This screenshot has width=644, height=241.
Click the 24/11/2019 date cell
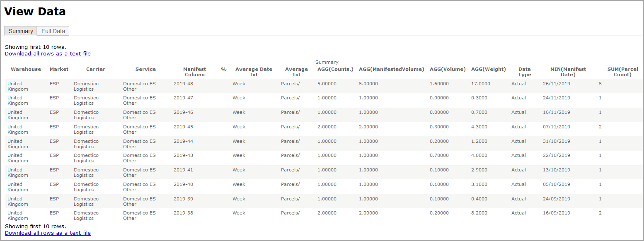tap(556, 98)
